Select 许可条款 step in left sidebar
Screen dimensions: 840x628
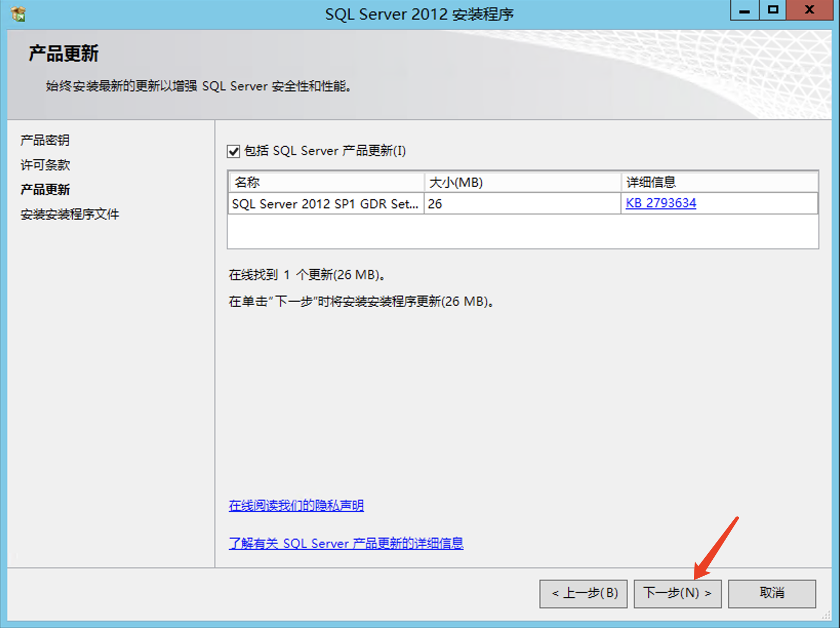(x=45, y=165)
